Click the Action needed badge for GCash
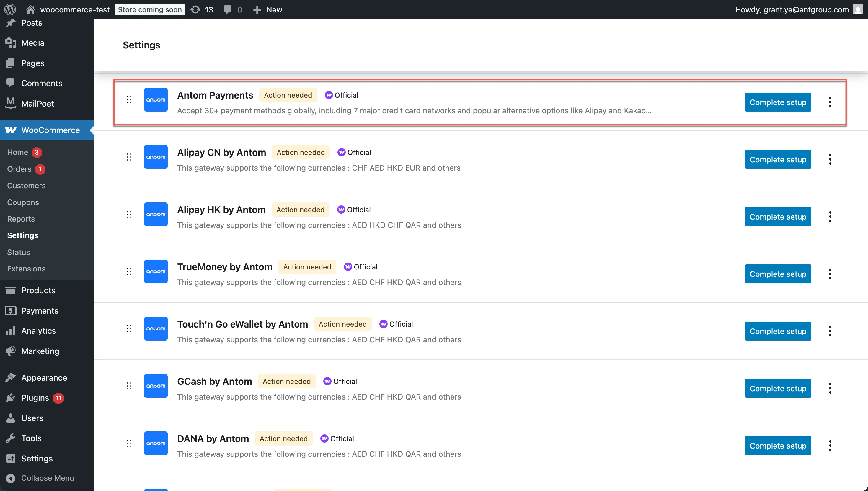 click(287, 382)
